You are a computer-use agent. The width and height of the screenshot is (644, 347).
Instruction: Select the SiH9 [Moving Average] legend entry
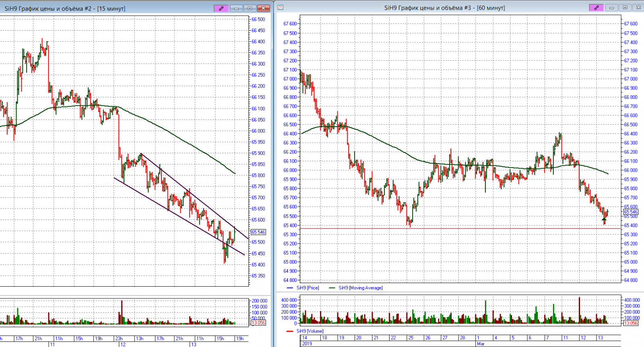tap(360, 288)
